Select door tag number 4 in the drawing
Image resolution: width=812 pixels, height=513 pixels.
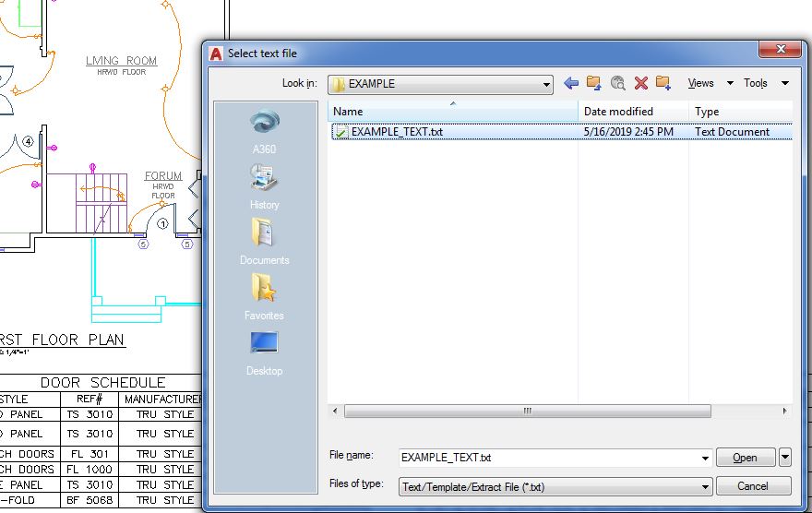tap(28, 141)
